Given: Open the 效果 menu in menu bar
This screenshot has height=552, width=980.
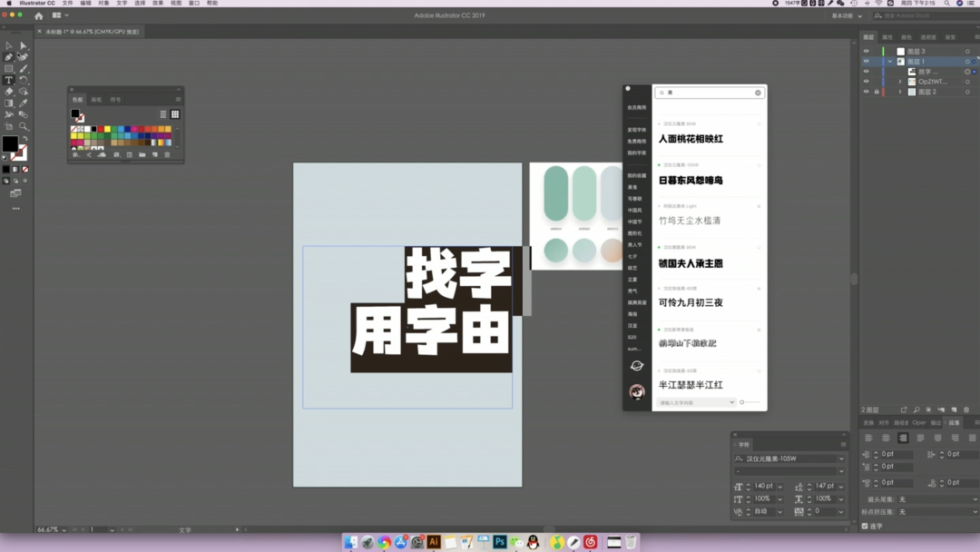Looking at the screenshot, I should (x=158, y=4).
